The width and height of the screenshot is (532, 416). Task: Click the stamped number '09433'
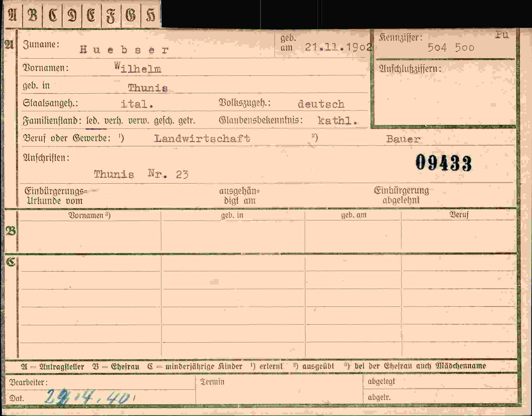[444, 163]
